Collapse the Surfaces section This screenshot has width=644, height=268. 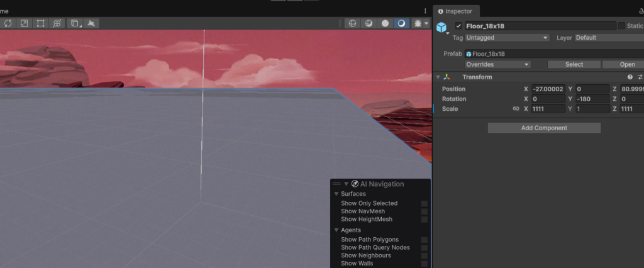[x=336, y=194]
